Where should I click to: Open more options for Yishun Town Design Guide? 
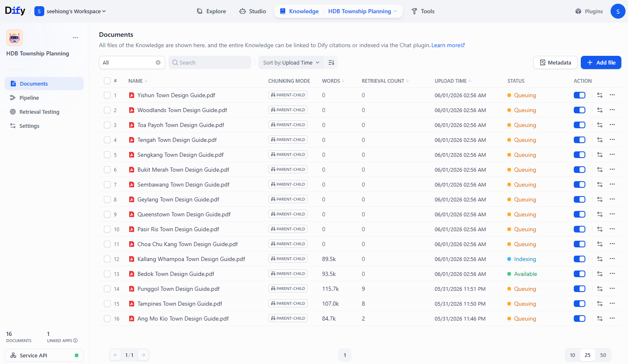coord(612,95)
